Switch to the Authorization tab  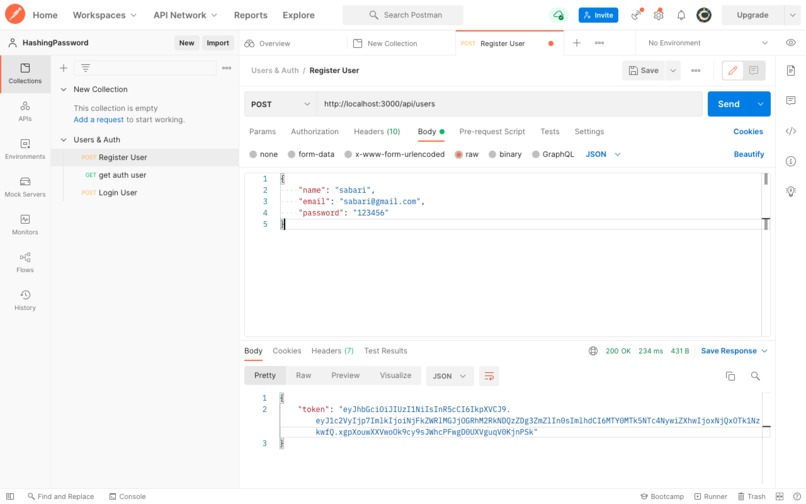pos(315,132)
